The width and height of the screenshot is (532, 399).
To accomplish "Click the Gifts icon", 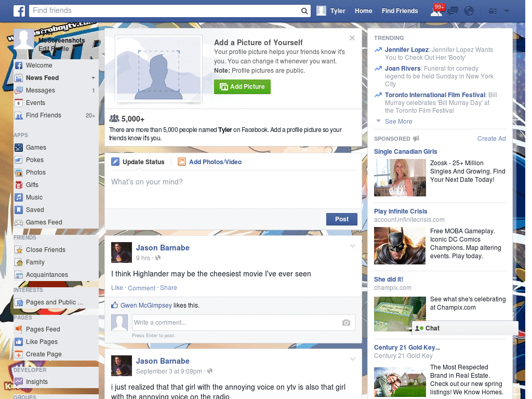I will click(x=19, y=185).
